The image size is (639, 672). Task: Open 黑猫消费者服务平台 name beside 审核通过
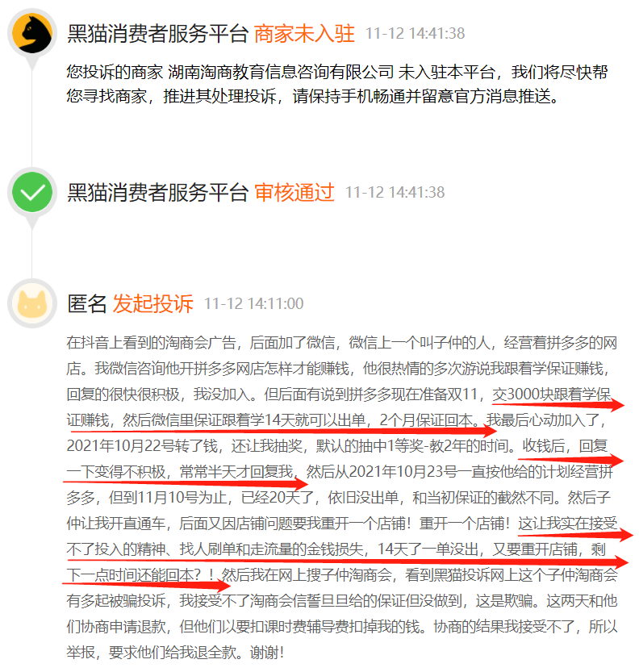point(157,192)
